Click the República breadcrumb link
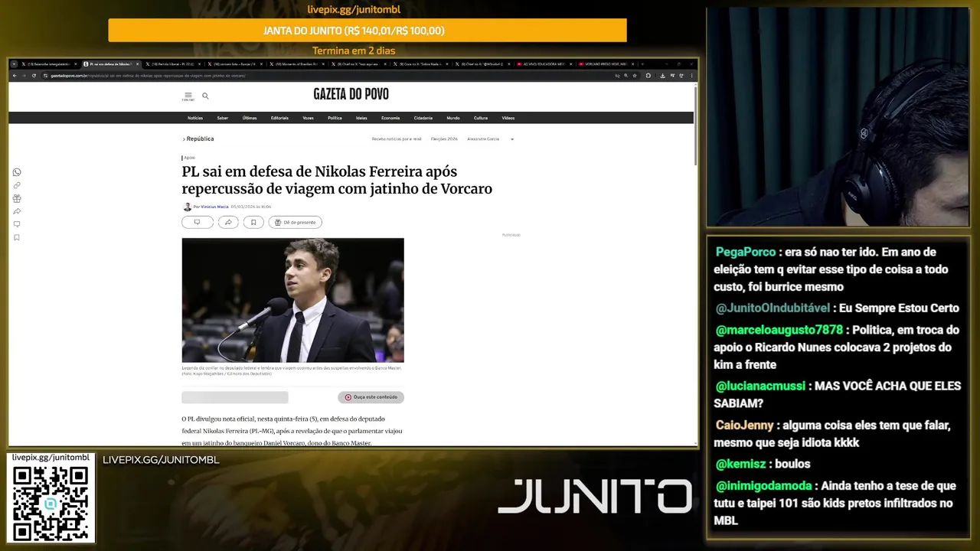The image size is (980, 551). pos(199,139)
